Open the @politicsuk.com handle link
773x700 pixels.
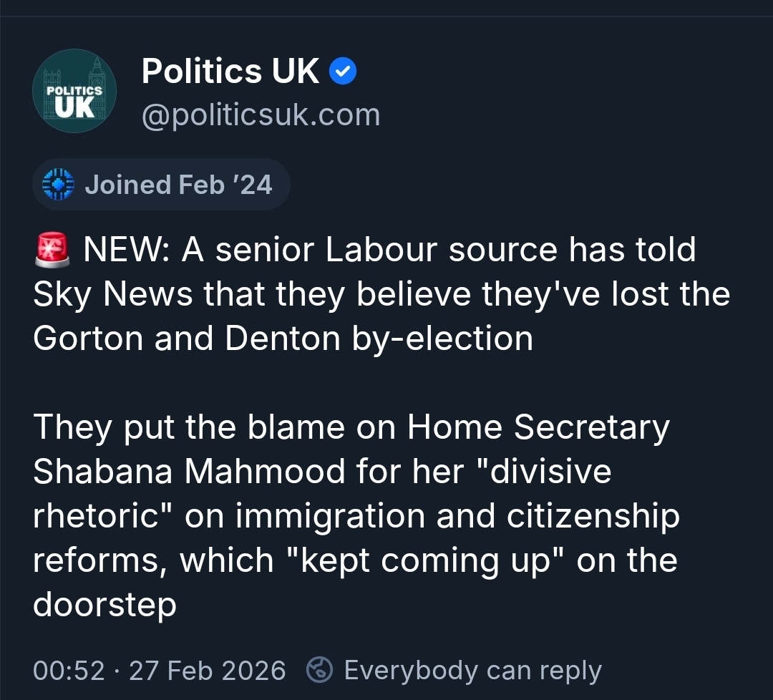tap(261, 115)
